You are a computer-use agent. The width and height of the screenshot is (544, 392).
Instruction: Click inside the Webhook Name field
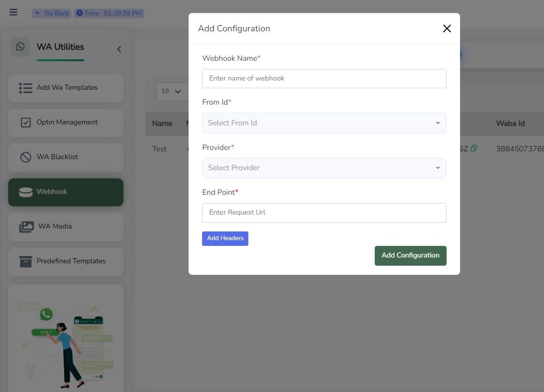coord(324,78)
